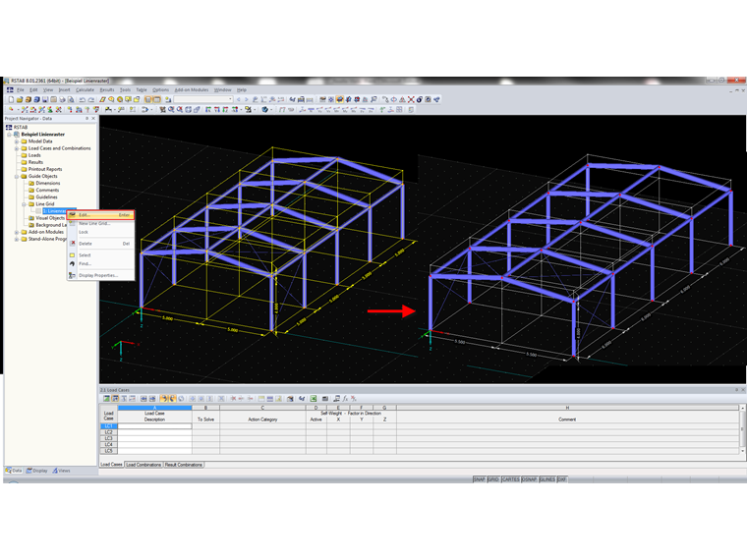Click the Export to Excel icon in table toolbar
This screenshot has height=560, width=747.
tap(314, 399)
